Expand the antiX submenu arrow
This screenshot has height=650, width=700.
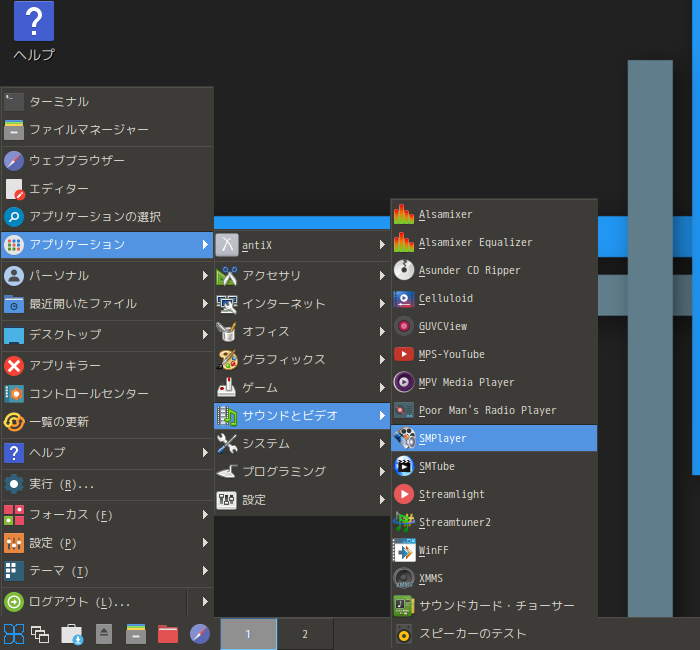(382, 245)
